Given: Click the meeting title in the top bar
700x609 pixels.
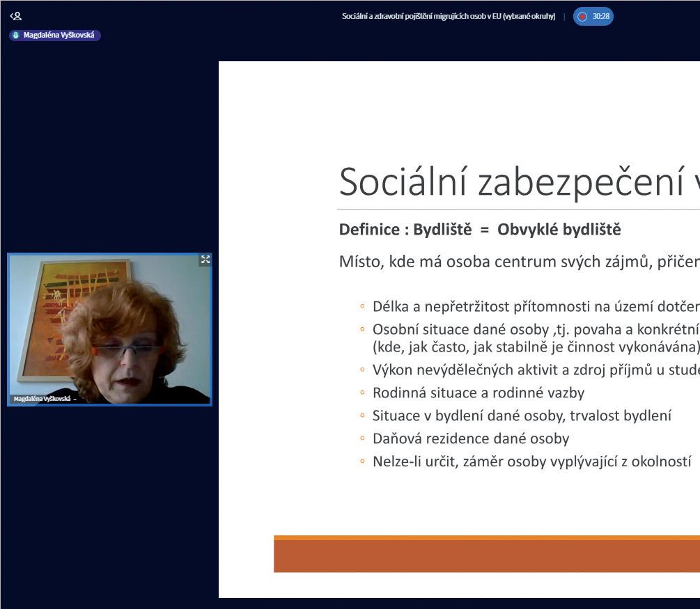Looking at the screenshot, I should coord(449,17).
